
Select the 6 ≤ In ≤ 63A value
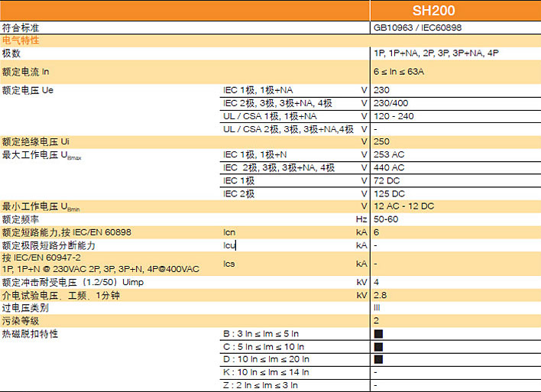(399, 72)
